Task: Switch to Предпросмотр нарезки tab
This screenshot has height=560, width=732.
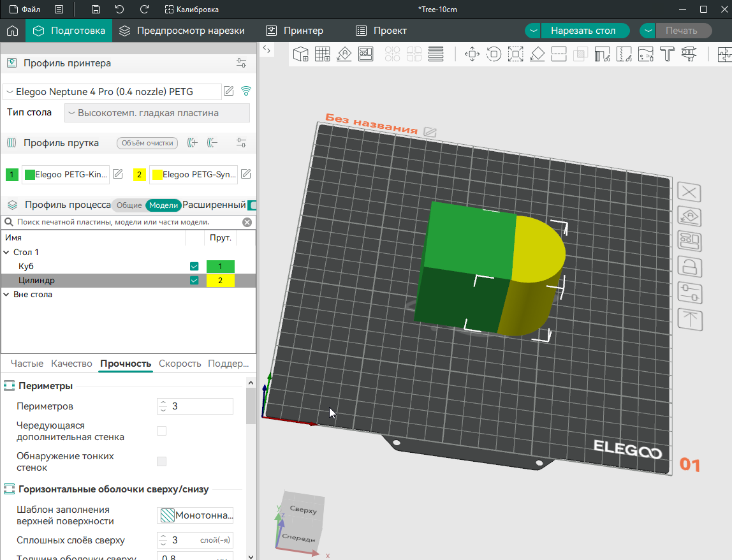Action: pos(182,31)
